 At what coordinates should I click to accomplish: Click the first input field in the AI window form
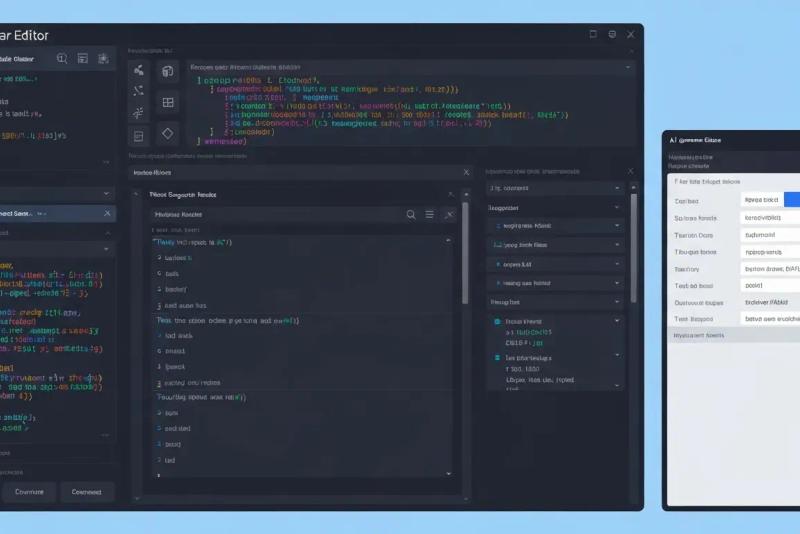[x=762, y=199]
